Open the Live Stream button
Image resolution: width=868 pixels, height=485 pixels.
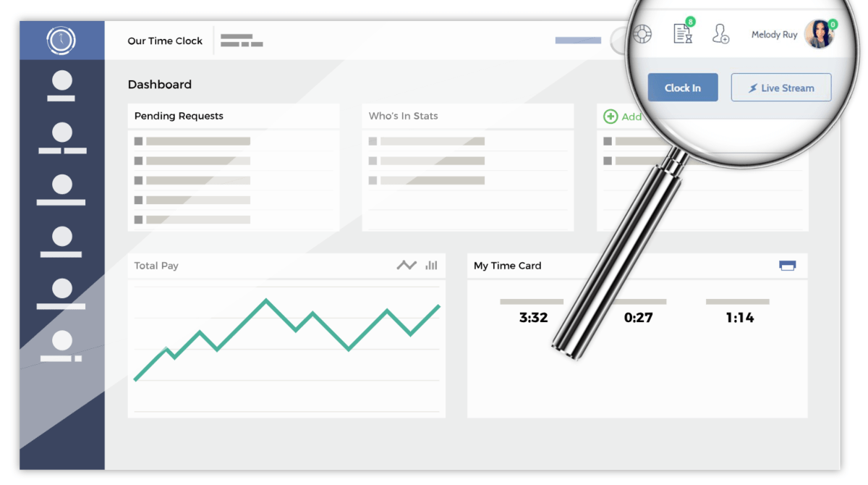[x=781, y=88]
